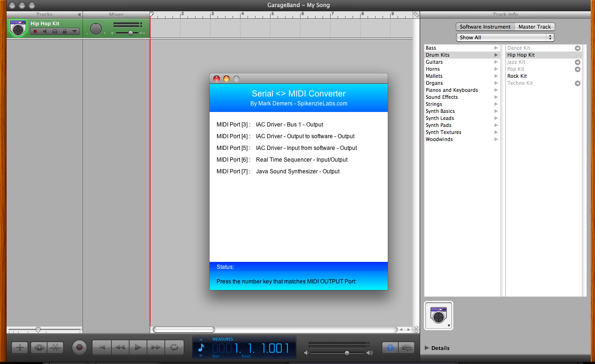Collapse the Tracks header with the left triangle
This screenshot has width=595, height=364.
coord(79,15)
